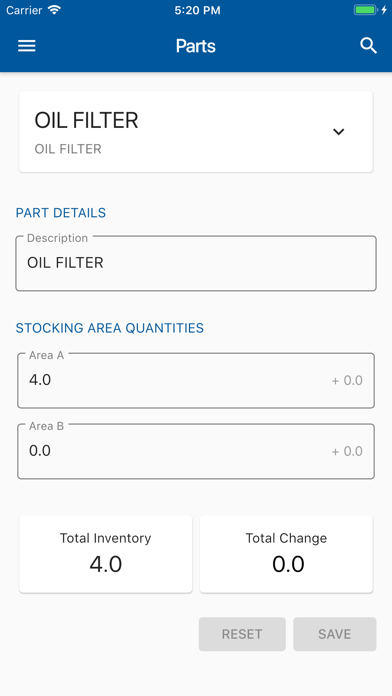Edit the Area A quantity field
This screenshot has width=392, height=696.
[x=196, y=380]
